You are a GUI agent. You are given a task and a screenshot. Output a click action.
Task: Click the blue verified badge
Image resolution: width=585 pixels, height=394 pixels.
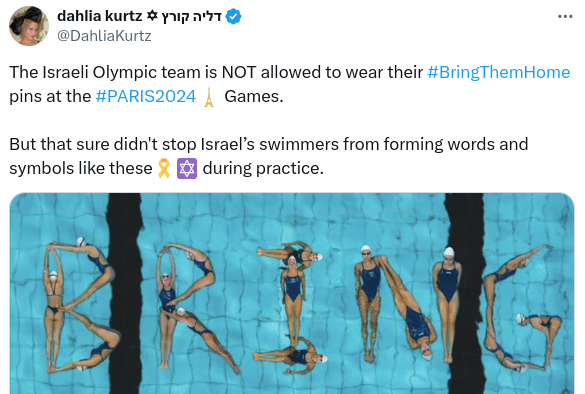[234, 17]
